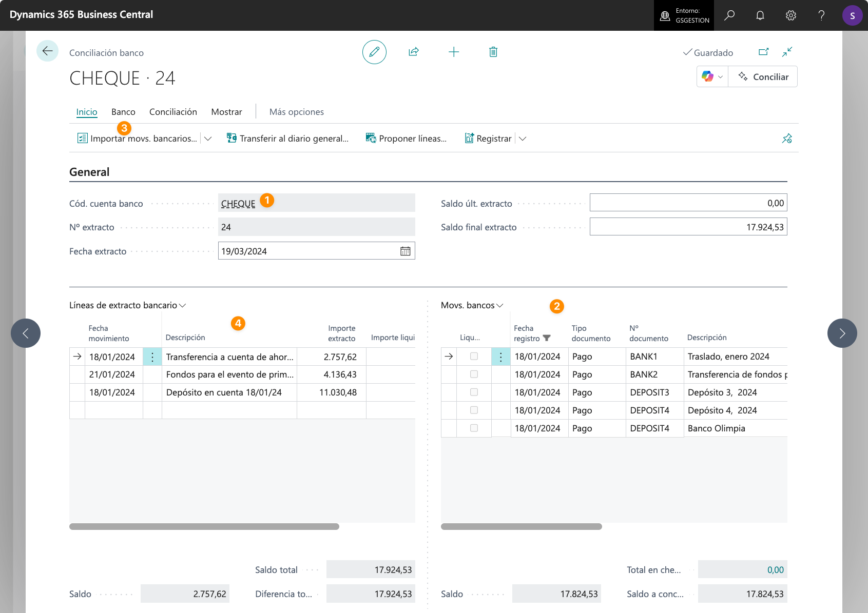
Task: Open the Conciliación menu
Action: [173, 112]
